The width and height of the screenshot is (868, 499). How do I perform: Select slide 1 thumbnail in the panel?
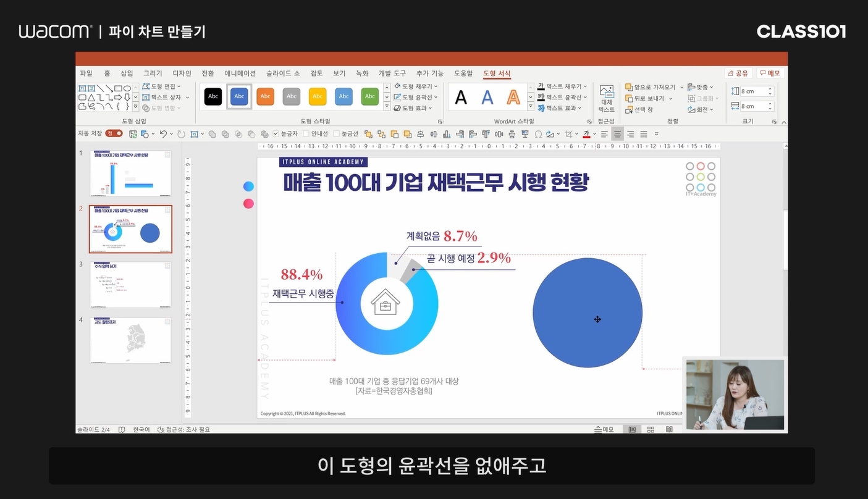tap(131, 174)
